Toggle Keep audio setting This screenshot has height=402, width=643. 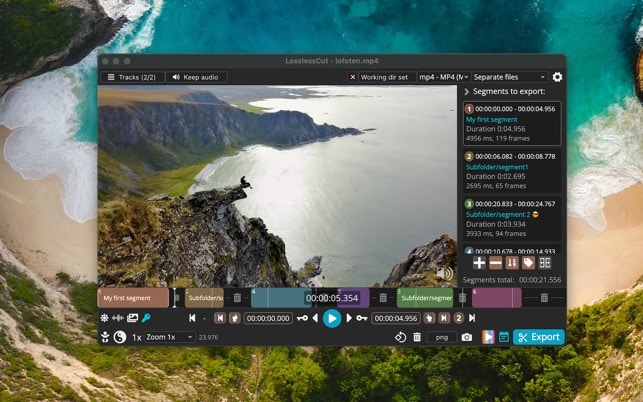click(x=196, y=77)
